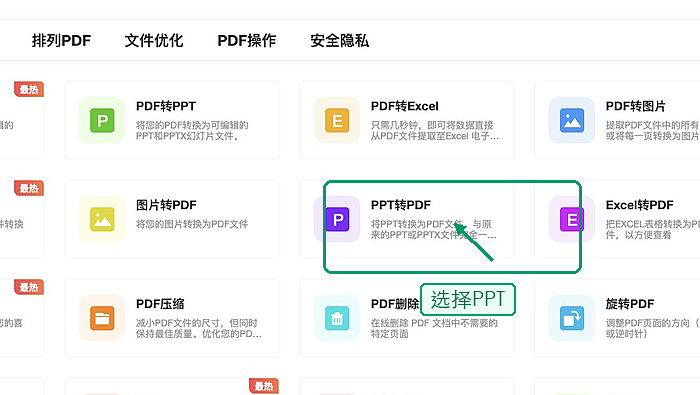Click the 将您的图片转换为PDF文件 description

tap(192, 224)
